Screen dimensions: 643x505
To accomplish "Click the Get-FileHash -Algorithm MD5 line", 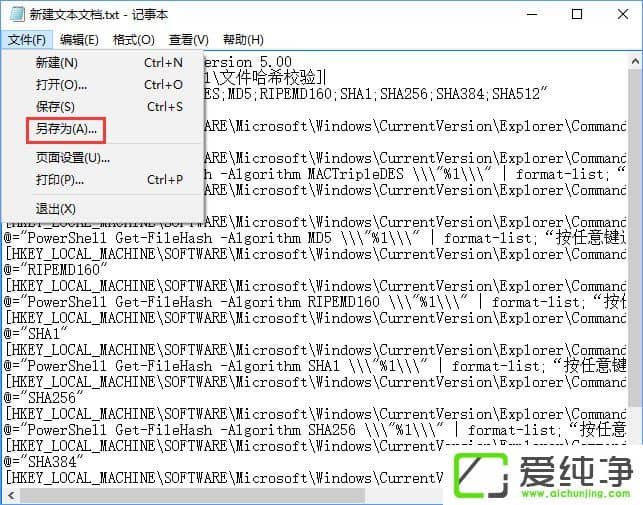I will (x=315, y=238).
